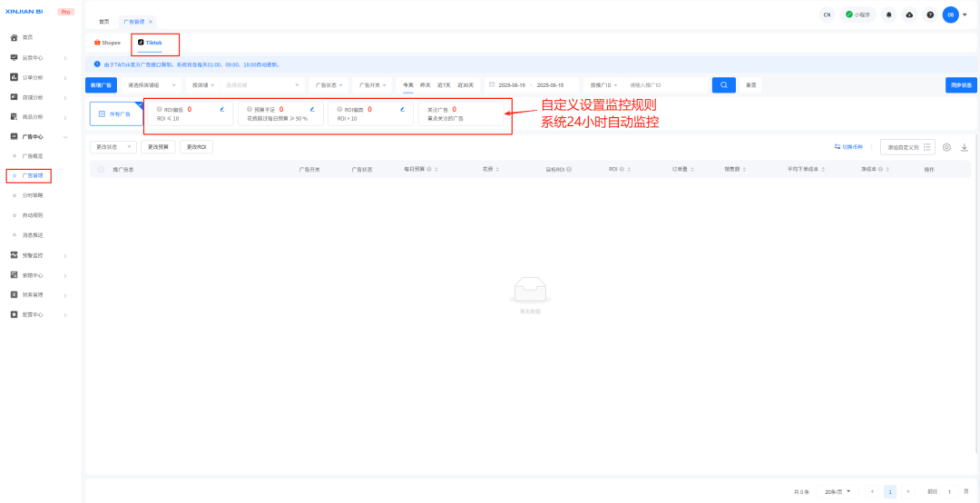Click the 同步状态 button

tap(961, 85)
